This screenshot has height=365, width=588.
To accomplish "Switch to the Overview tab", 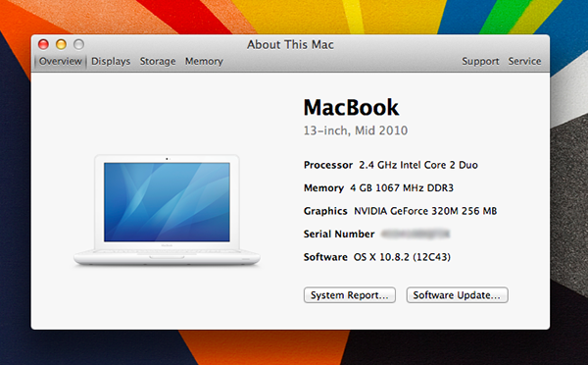I will pos(61,61).
